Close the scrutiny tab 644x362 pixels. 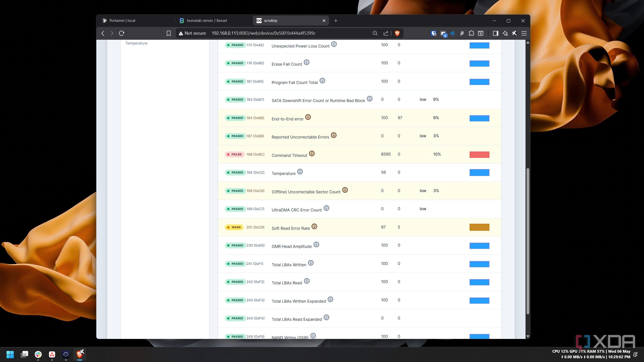pyautogui.click(x=324, y=21)
